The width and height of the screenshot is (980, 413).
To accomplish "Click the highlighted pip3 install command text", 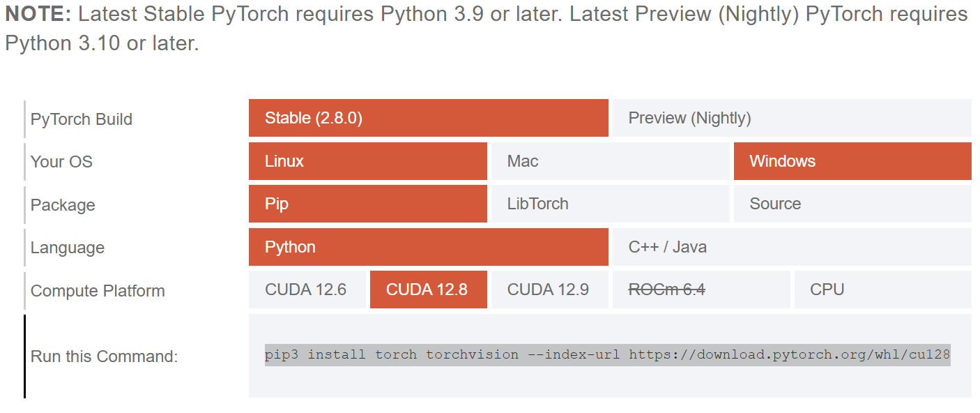I will click(x=607, y=354).
